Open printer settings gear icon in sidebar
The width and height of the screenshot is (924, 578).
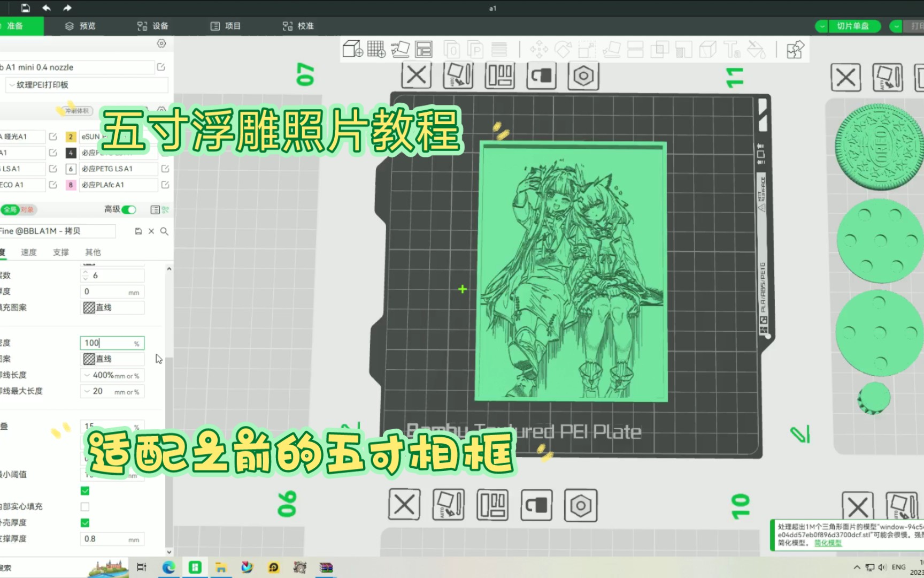coord(161,43)
